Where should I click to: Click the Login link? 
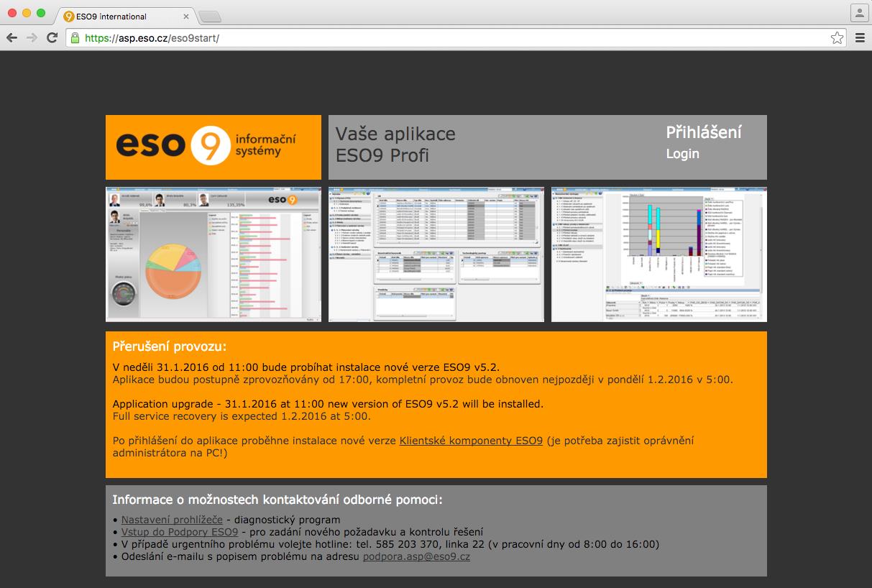(682, 154)
